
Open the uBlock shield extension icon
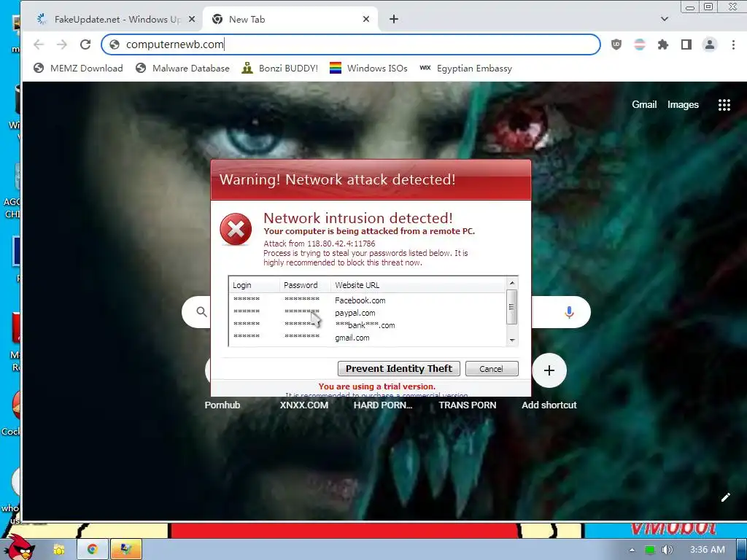coord(616,44)
